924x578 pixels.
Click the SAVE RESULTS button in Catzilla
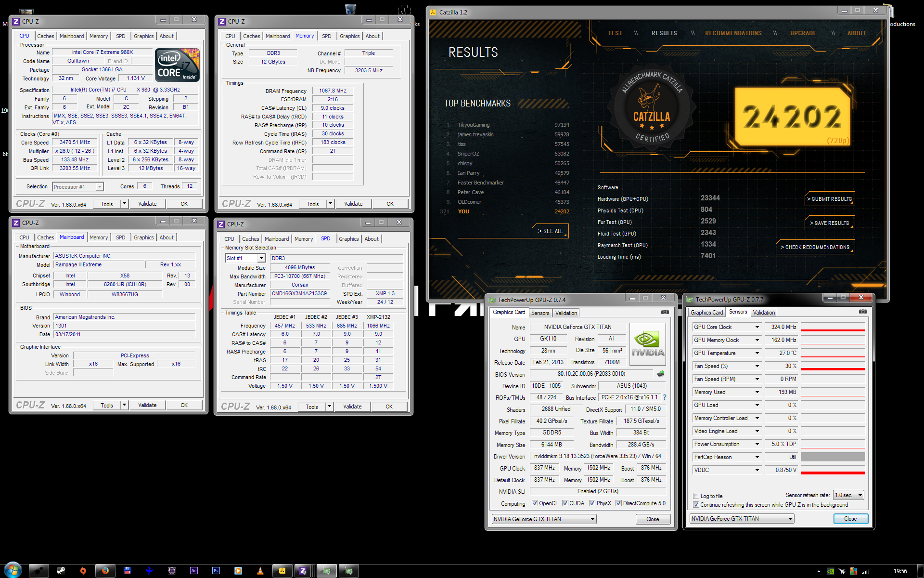829,223
